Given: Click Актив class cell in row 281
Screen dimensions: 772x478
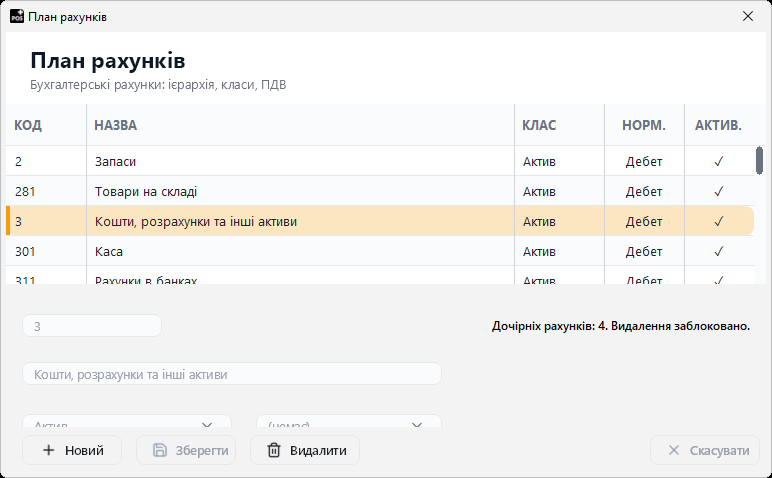Looking at the screenshot, I should pyautogui.click(x=559, y=191).
